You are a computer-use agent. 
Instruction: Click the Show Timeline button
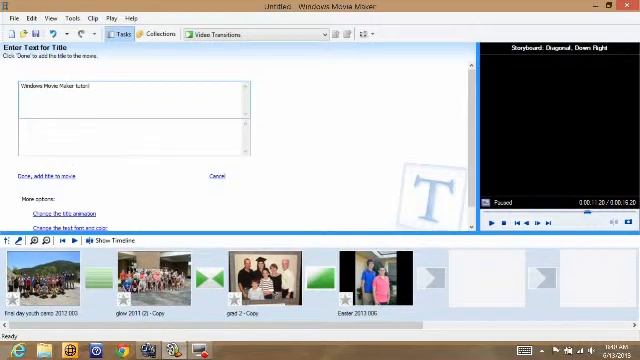(110, 241)
